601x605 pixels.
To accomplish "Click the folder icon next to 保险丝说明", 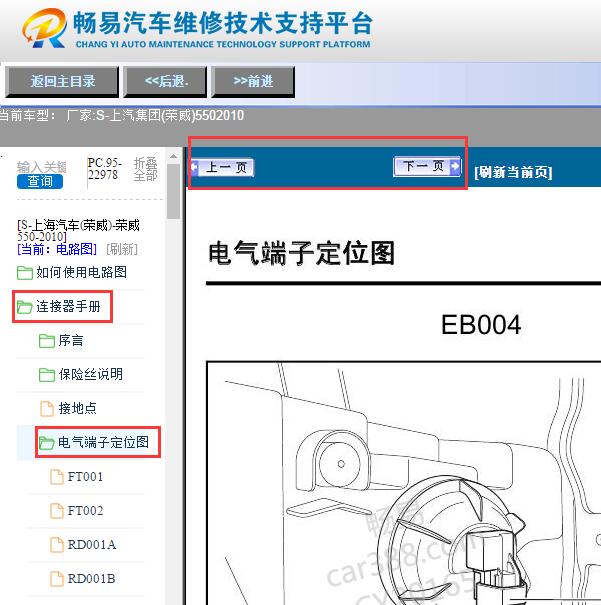I will [x=47, y=375].
